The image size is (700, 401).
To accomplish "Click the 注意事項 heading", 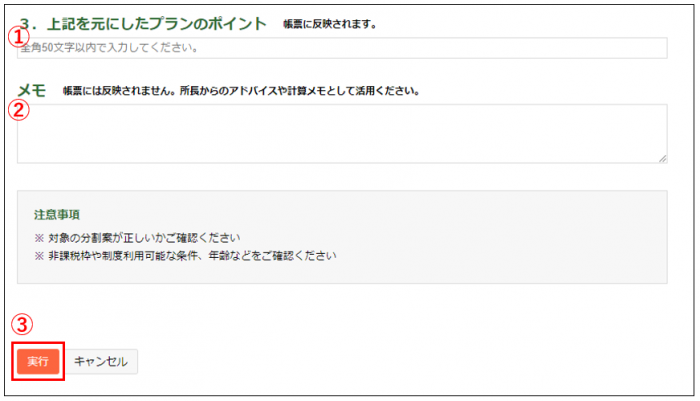I will click(57, 215).
